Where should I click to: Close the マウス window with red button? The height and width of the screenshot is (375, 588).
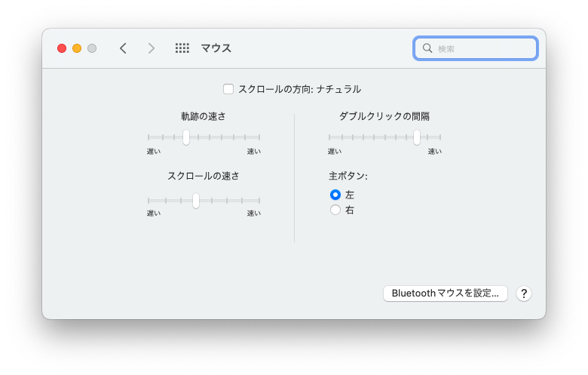point(62,48)
